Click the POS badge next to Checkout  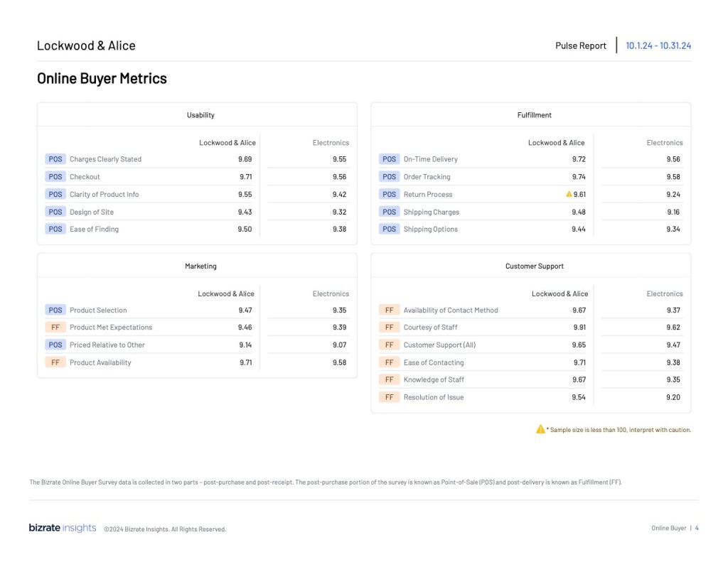tap(55, 177)
